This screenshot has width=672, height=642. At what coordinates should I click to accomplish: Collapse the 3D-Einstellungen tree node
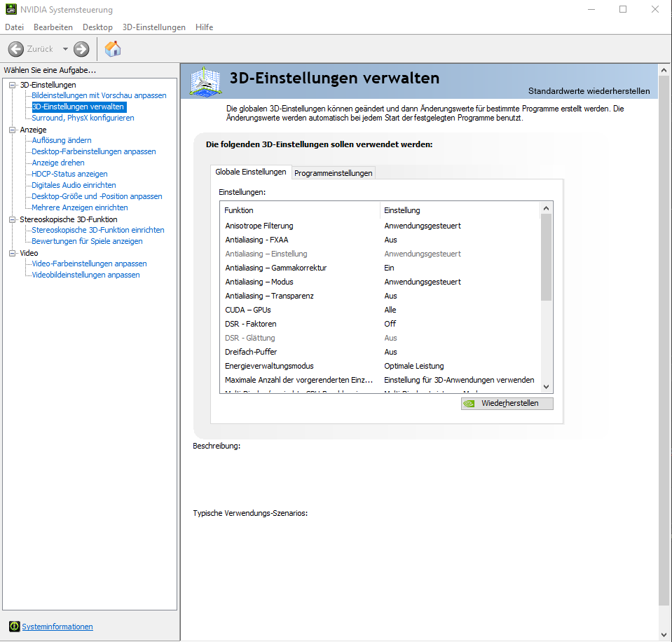pos(12,85)
